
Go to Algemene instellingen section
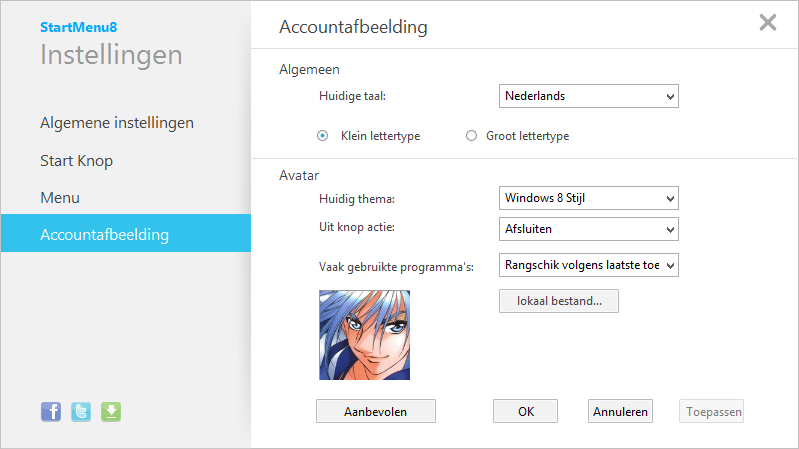117,123
